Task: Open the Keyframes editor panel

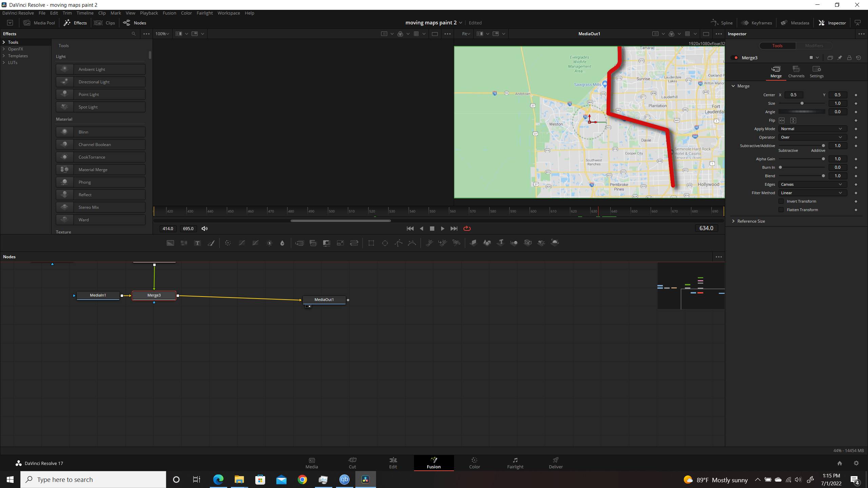Action: click(756, 23)
